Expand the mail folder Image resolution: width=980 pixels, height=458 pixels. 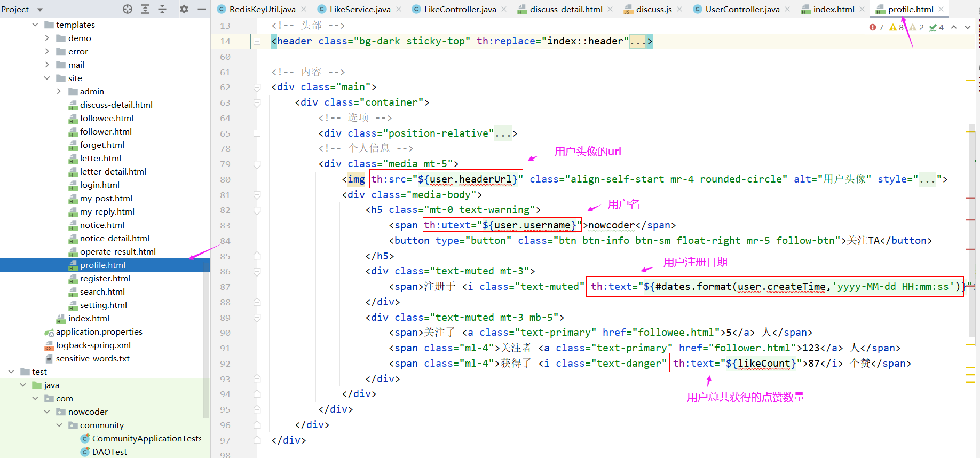pos(47,65)
